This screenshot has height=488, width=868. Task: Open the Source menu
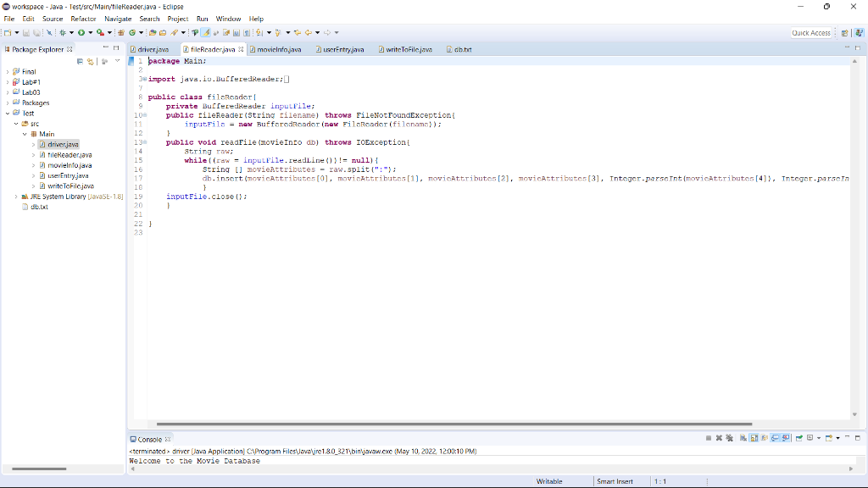[x=53, y=19]
